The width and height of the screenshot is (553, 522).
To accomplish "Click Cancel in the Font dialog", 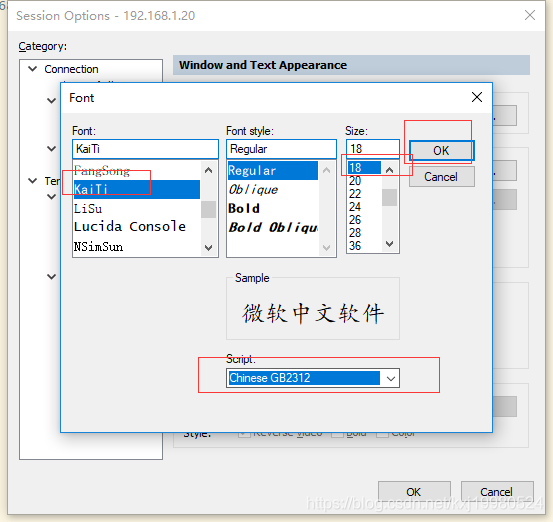I will click(442, 177).
